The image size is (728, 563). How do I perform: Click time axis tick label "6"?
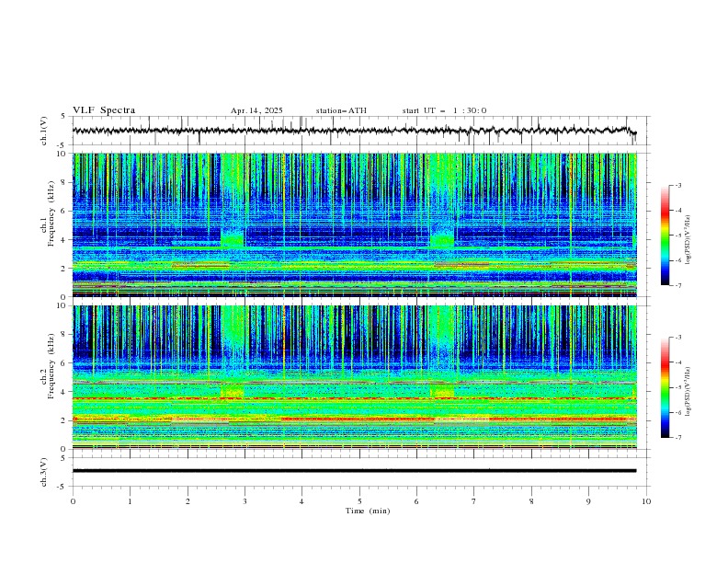click(416, 501)
